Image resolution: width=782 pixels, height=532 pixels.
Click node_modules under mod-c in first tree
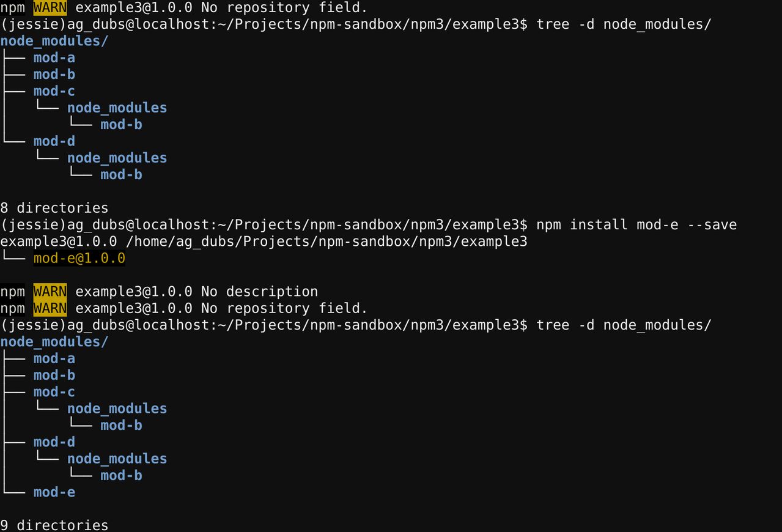point(117,108)
